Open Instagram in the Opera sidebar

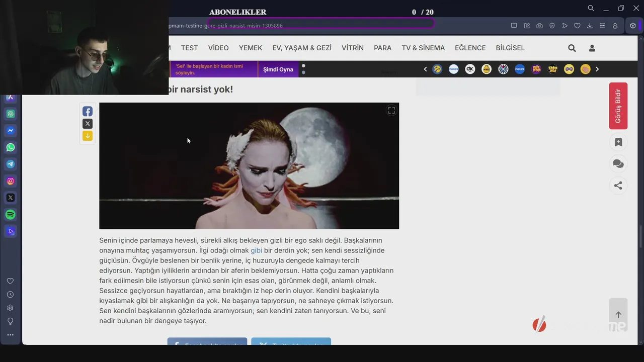(x=11, y=181)
